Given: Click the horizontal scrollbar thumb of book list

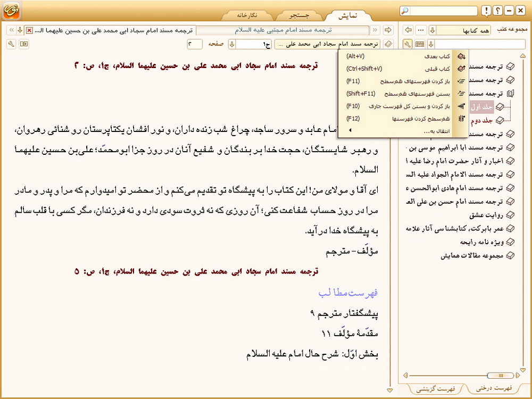Looking at the screenshot, I should click(x=500, y=375).
